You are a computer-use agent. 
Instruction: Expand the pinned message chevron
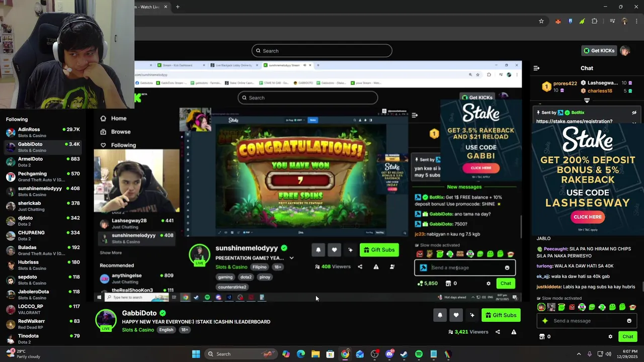[634, 123]
